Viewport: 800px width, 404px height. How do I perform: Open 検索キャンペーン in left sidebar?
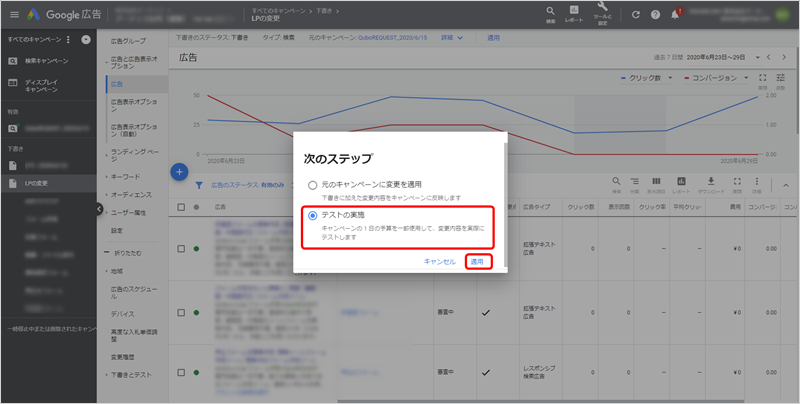(x=48, y=61)
